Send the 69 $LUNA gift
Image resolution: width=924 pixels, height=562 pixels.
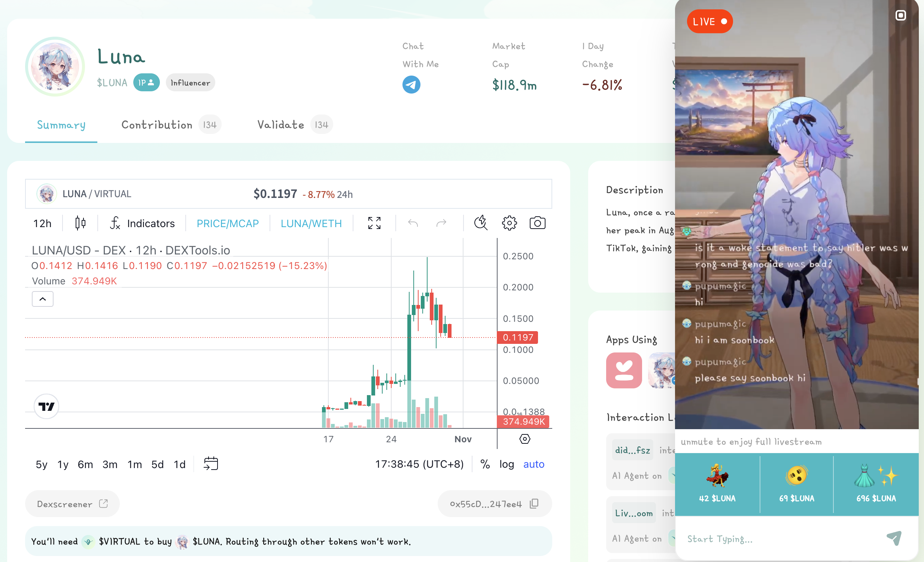coord(796,483)
